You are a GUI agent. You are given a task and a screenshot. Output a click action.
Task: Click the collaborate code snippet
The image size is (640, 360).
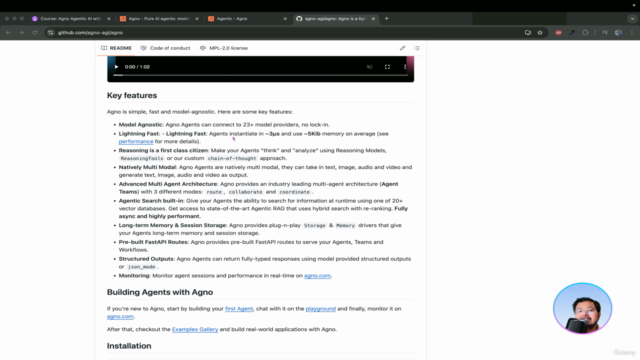click(245, 192)
